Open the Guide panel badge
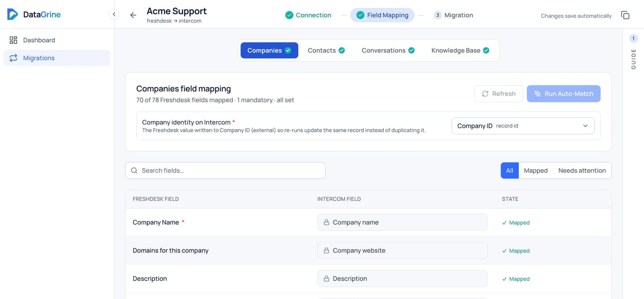Screen dimensions: 644x299 [633, 39]
